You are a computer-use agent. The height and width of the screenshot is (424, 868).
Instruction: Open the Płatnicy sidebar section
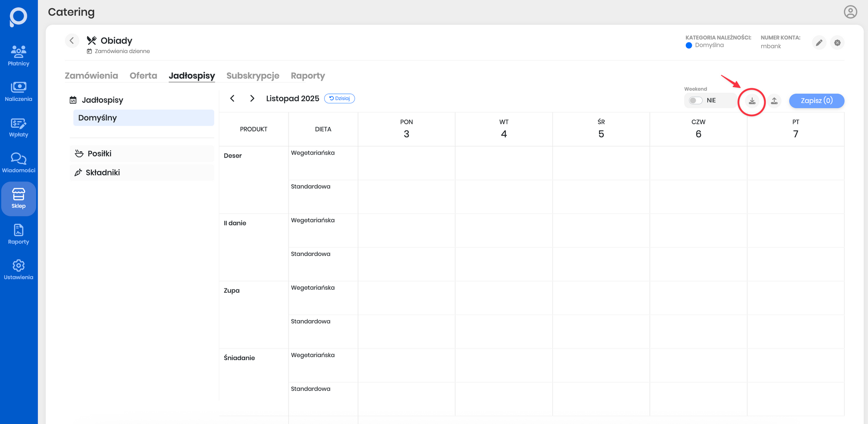pos(19,56)
